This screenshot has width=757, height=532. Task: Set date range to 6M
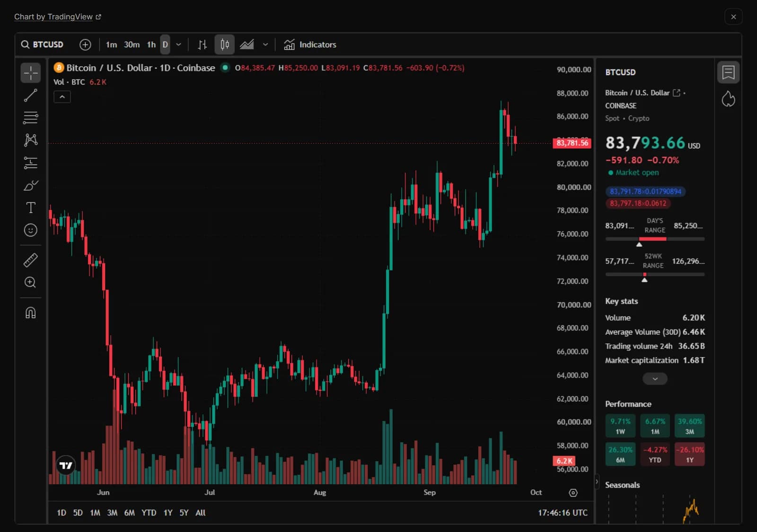coord(130,513)
